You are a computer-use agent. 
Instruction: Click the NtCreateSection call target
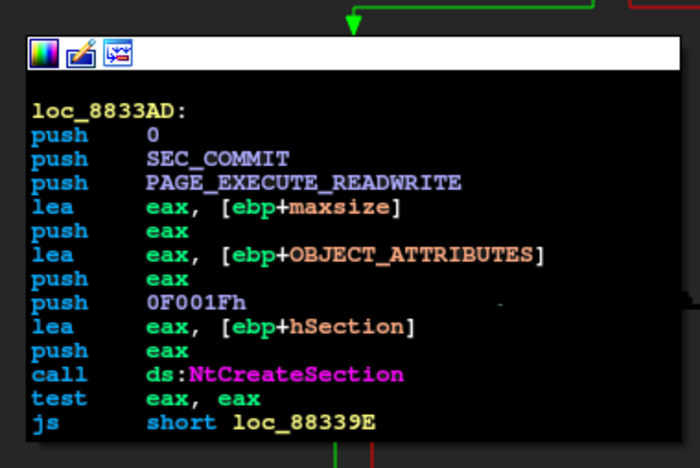[296, 375]
